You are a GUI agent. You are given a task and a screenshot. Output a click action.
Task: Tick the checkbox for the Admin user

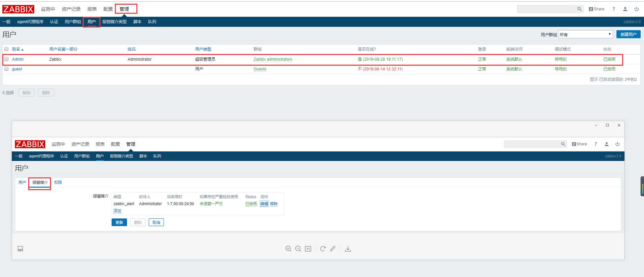click(x=6, y=59)
